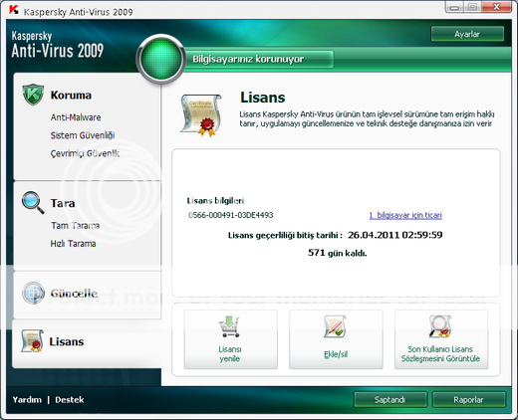Image resolution: width=518 pixels, height=420 pixels.
Task: Click Lisansı yenile button
Action: click(x=231, y=339)
